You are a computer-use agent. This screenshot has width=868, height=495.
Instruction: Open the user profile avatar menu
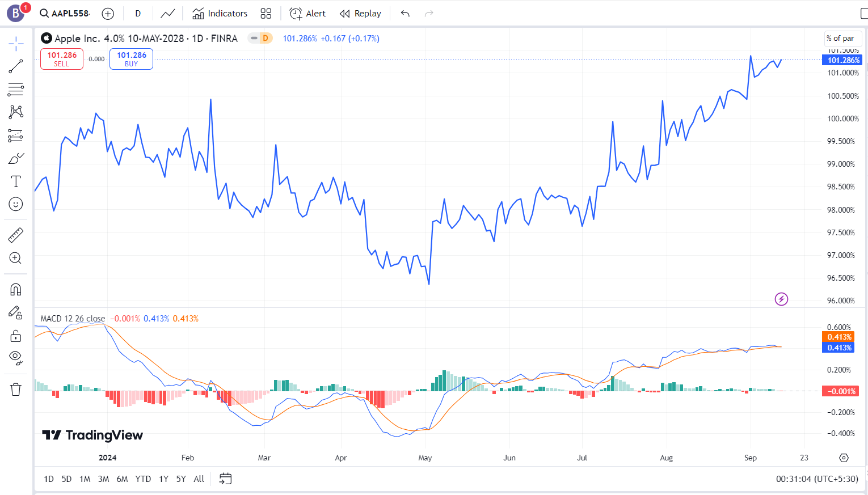(16, 12)
